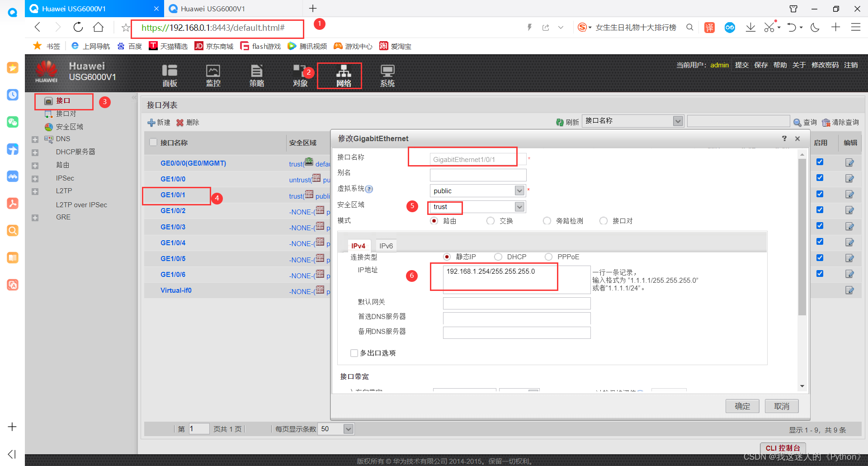
Task: Expand the DNS tree node
Action: [35, 139]
